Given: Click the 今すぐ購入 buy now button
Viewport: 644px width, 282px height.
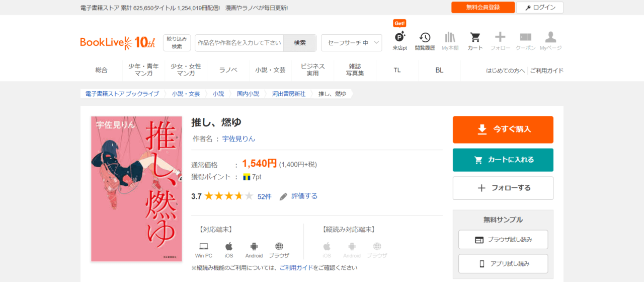Looking at the screenshot, I should point(503,129).
